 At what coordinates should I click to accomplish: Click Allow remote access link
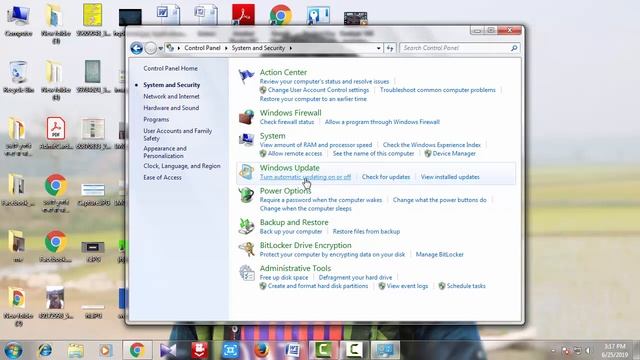[295, 153]
